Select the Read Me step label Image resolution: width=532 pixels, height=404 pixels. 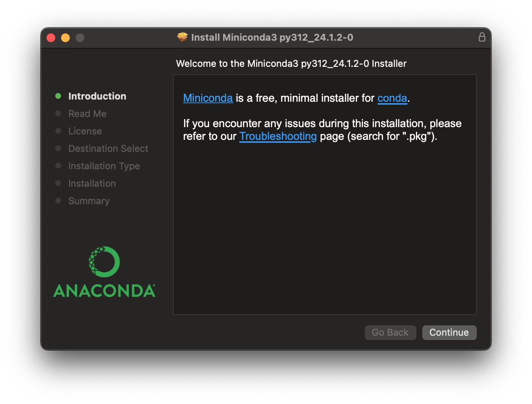pos(87,114)
